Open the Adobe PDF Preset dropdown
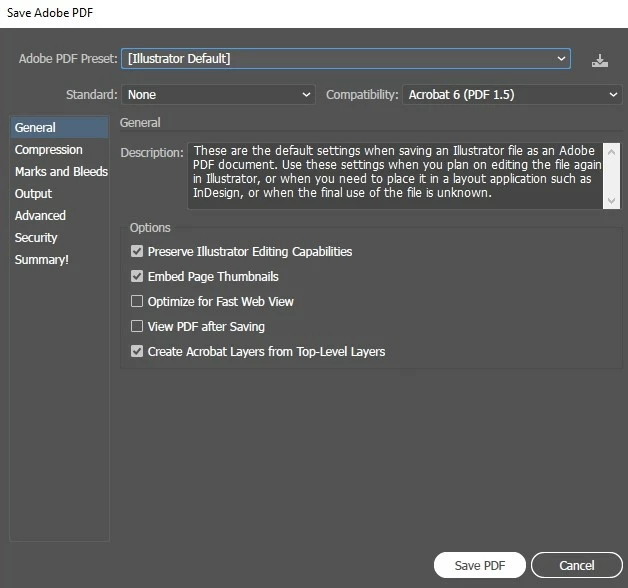 click(x=346, y=59)
